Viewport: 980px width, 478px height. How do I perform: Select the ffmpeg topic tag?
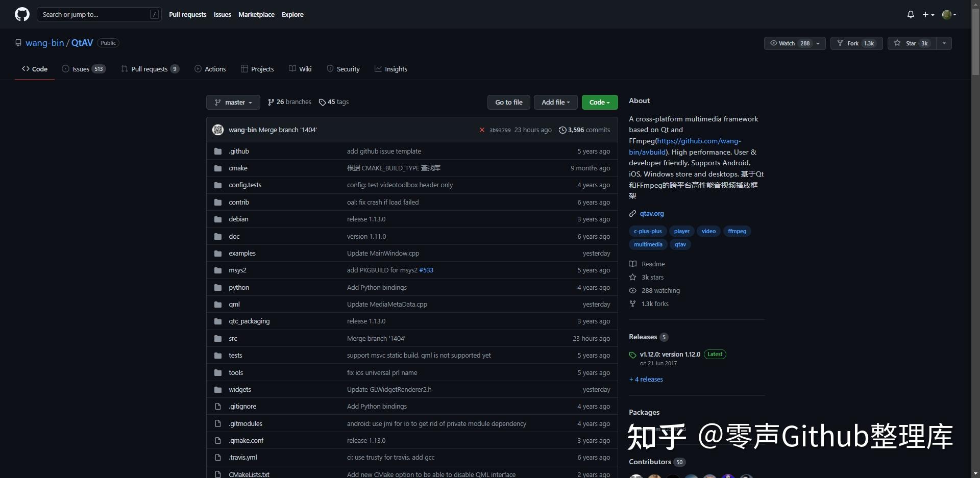click(737, 231)
